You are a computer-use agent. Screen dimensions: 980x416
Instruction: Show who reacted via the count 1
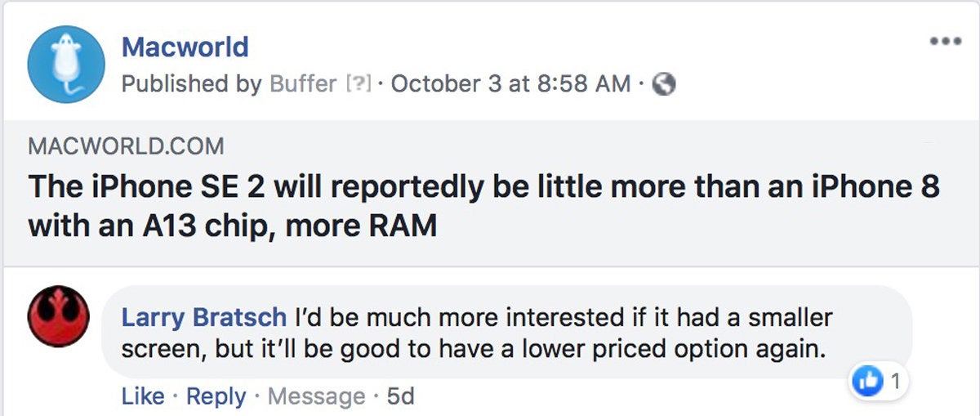coord(895,381)
